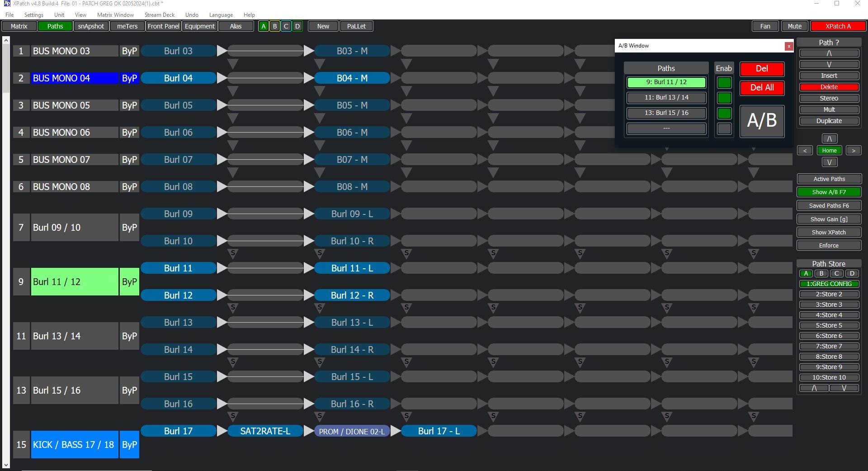The height and width of the screenshot is (471, 868).
Task: Select unit A in toolbar
Action: click(x=264, y=26)
